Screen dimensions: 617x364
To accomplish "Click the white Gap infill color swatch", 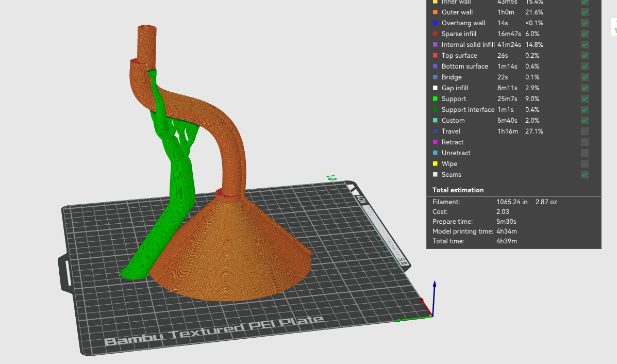I will click(x=435, y=88).
